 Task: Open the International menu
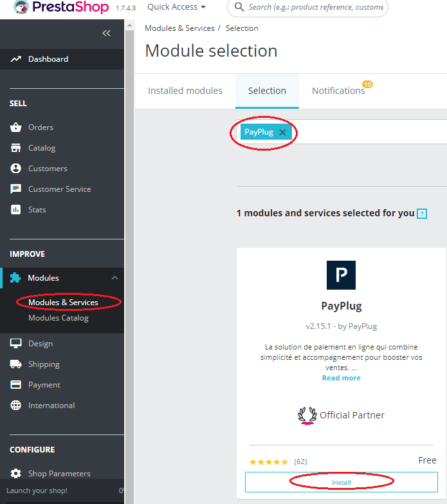51,406
